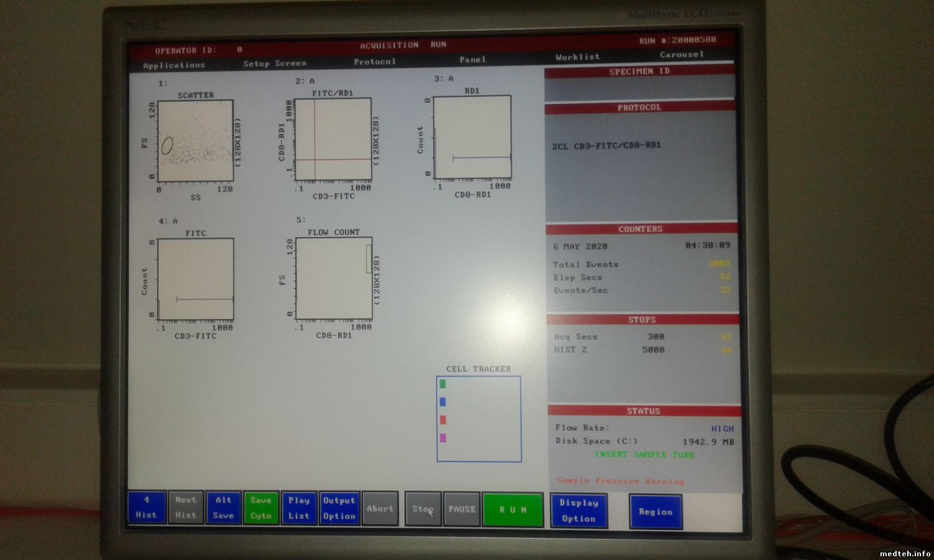Select the magenta Cell Tracker swatch

pyautogui.click(x=443, y=438)
